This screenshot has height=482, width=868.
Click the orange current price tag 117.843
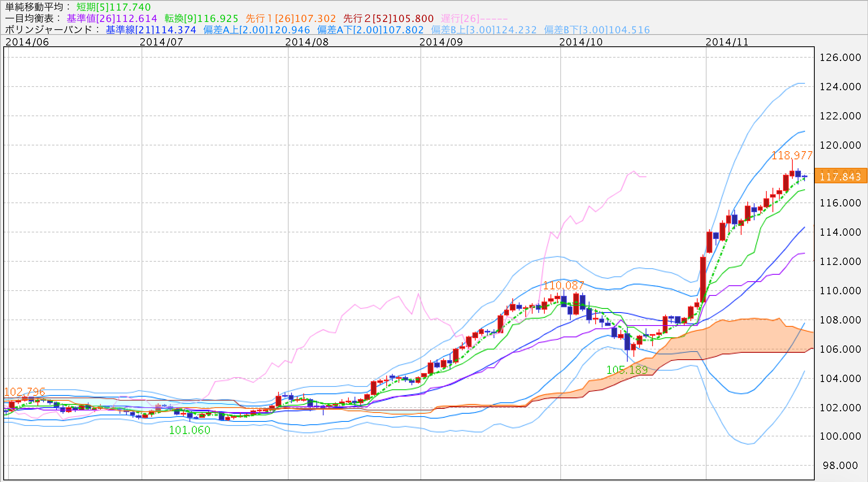tap(840, 176)
